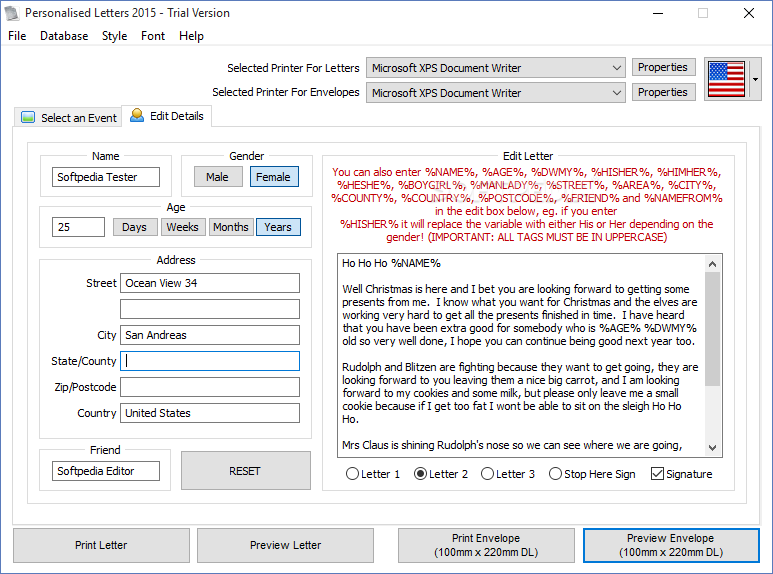Open Properties for the letters printer
This screenshot has width=773, height=574.
[x=663, y=67]
